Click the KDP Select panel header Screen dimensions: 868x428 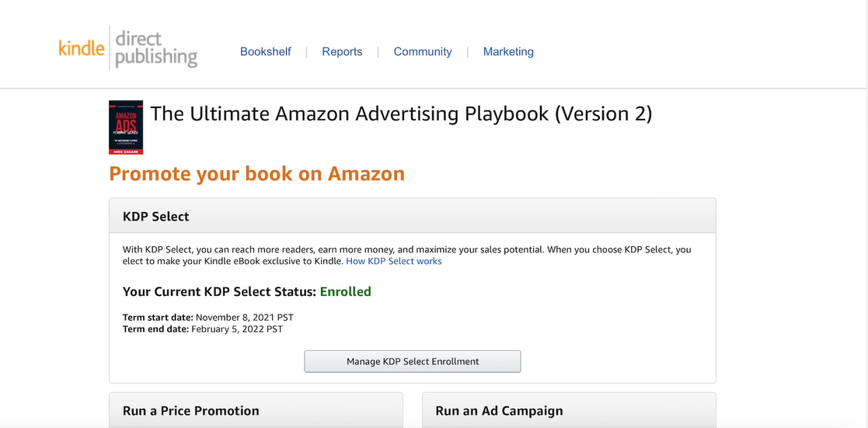point(413,216)
